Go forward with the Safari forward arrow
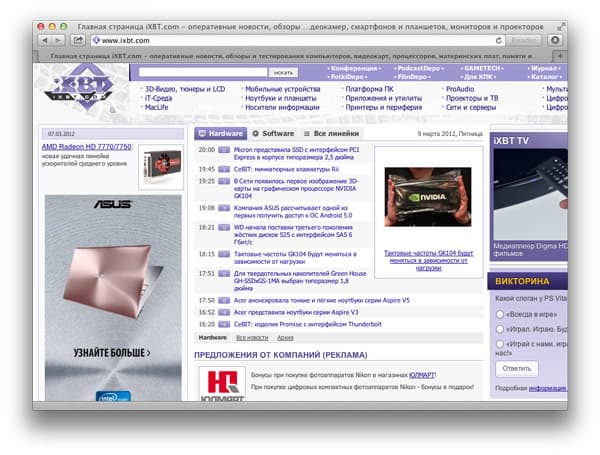 pos(58,40)
